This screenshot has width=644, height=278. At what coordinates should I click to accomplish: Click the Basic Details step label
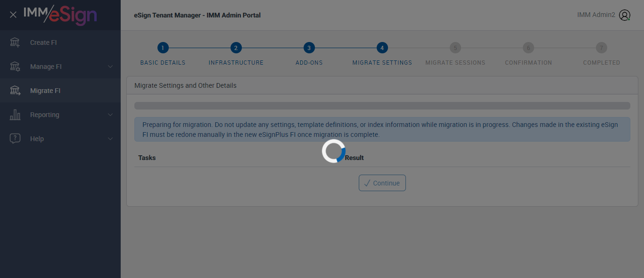[x=163, y=62]
